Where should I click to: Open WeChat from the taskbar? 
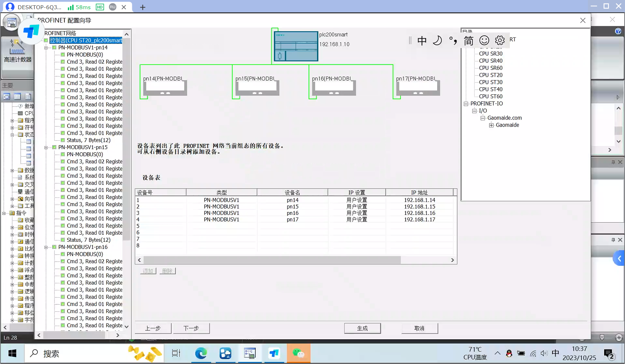(298, 353)
